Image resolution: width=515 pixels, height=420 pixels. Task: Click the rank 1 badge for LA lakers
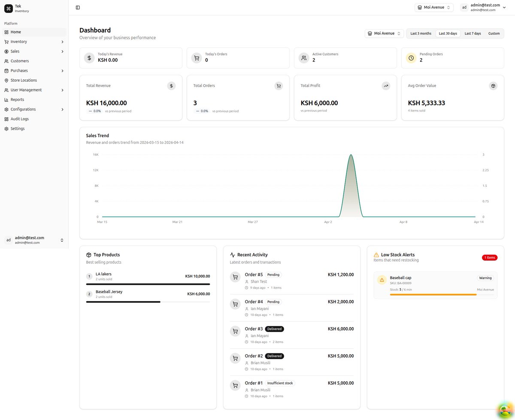[x=89, y=276]
